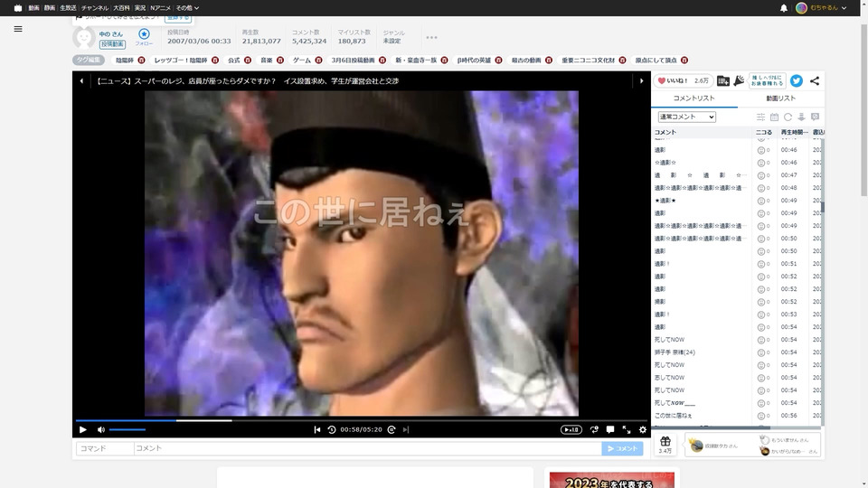Viewport: 868px width, 488px height.
Task: Skip forward ten seconds
Action: (392, 429)
